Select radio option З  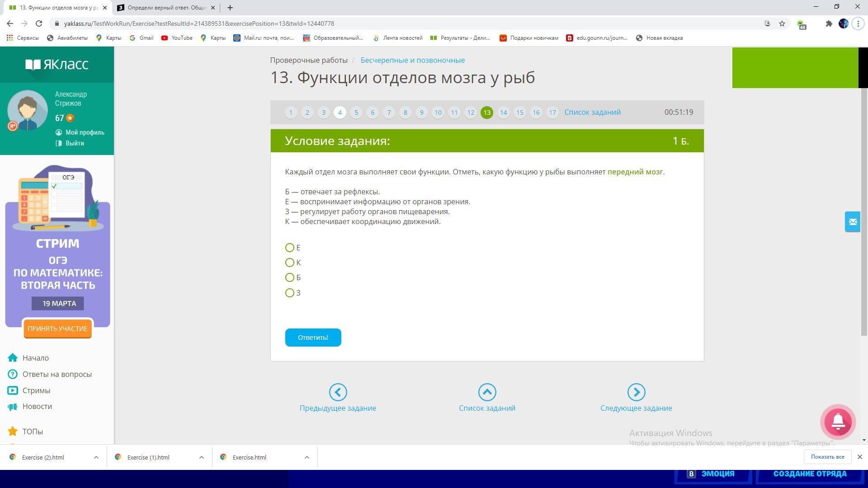(290, 293)
